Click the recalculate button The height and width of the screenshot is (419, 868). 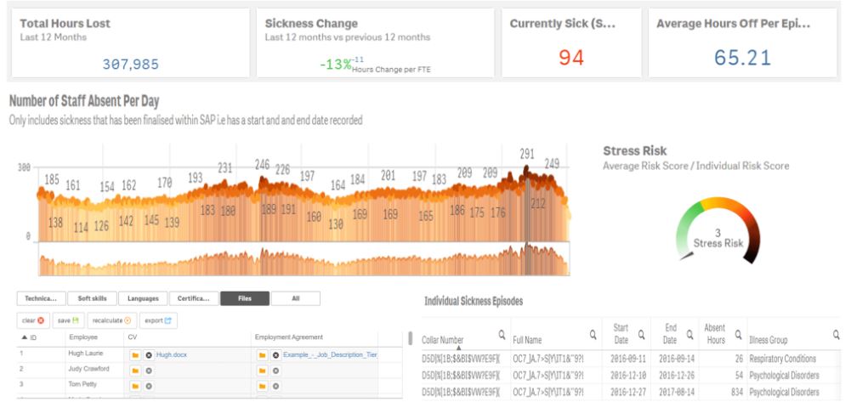click(x=112, y=320)
